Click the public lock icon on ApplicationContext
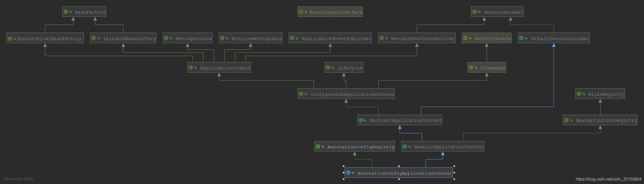 196,68
